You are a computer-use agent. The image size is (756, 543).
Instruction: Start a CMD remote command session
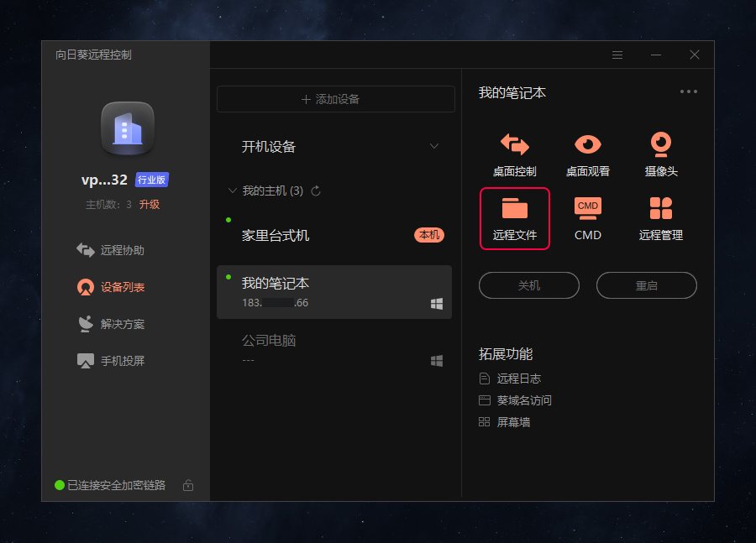tap(587, 219)
